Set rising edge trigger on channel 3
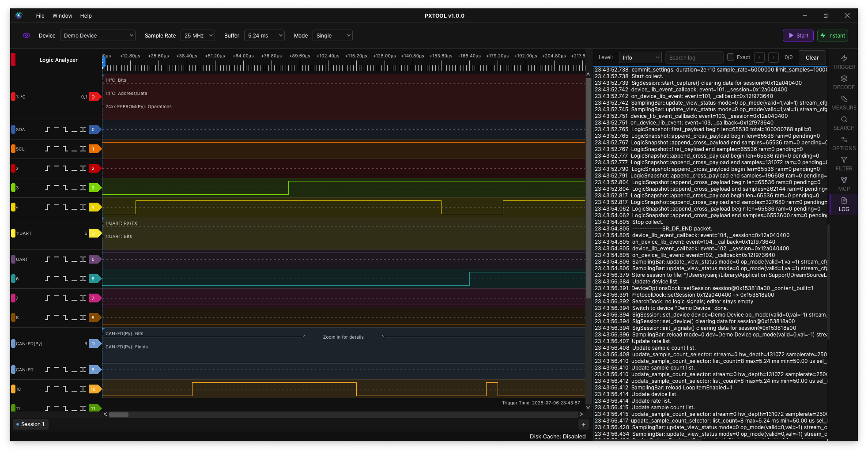 tap(48, 188)
